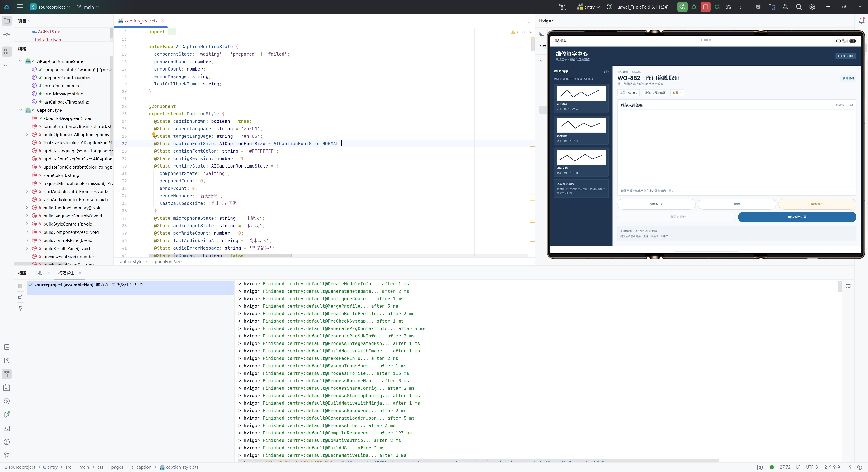The height and width of the screenshot is (472, 868).
Task: Click 撤销 button in previewer
Action: coord(737,204)
